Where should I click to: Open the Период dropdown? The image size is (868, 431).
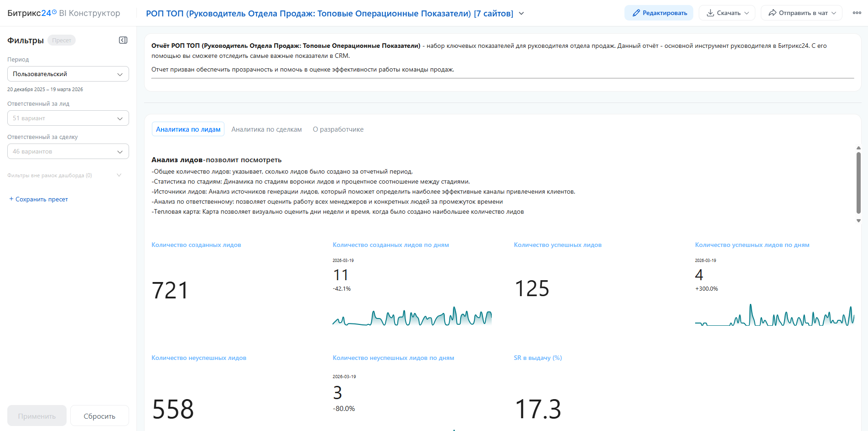point(68,74)
